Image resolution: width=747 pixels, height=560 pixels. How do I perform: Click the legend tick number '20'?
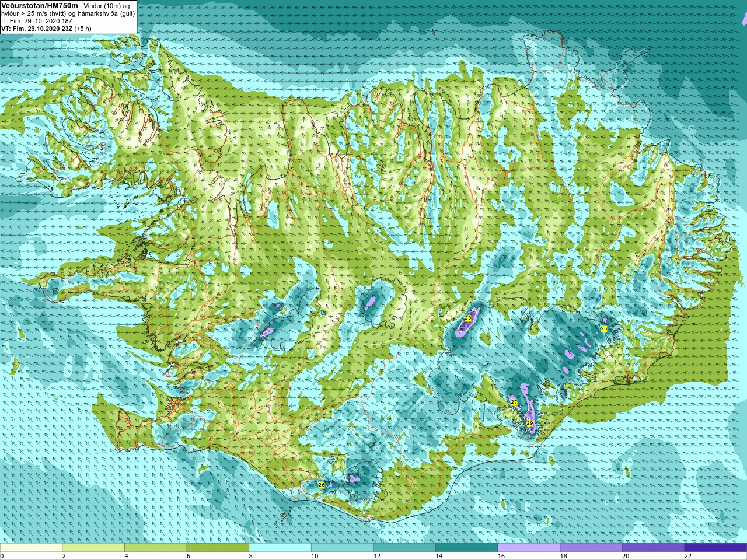(x=626, y=556)
